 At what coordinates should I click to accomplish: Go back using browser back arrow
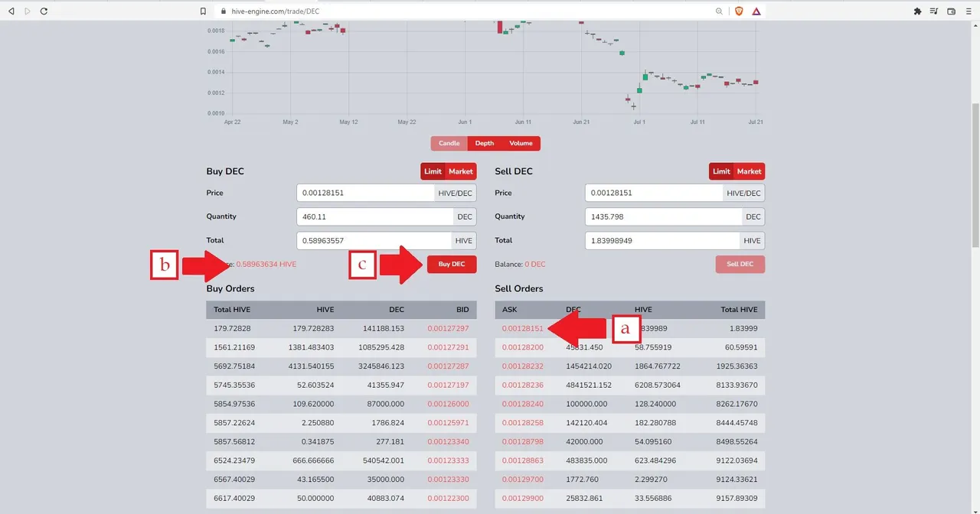pos(11,11)
